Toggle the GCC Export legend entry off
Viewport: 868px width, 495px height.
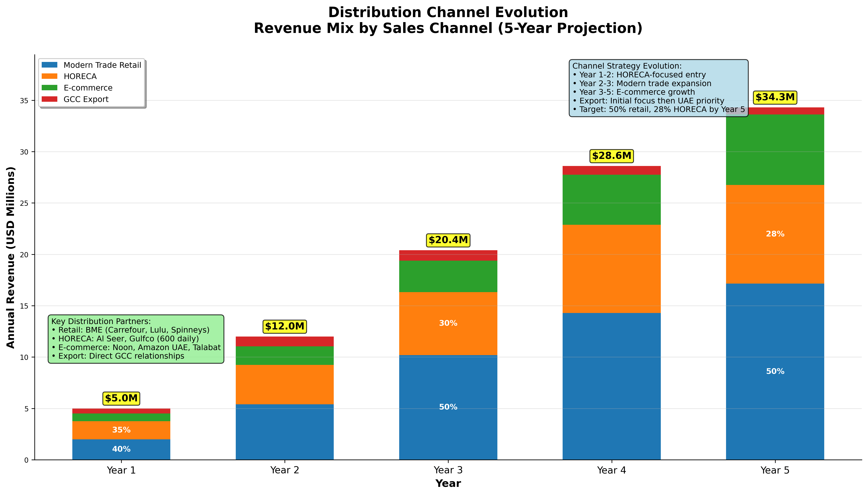tap(86, 99)
